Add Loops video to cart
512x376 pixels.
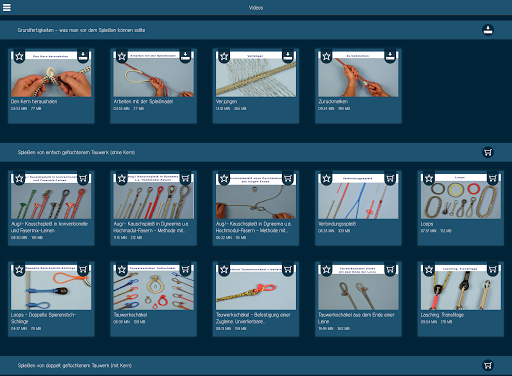click(493, 178)
